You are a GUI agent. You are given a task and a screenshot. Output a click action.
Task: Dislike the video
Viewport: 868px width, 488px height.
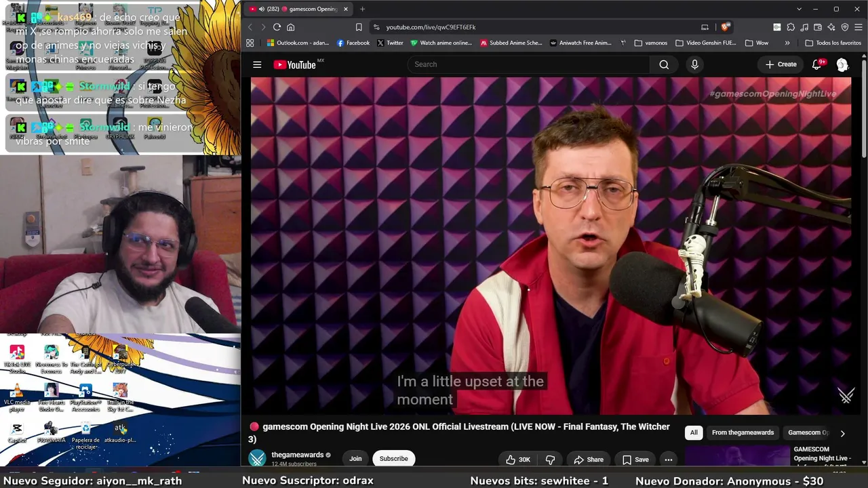(550, 460)
